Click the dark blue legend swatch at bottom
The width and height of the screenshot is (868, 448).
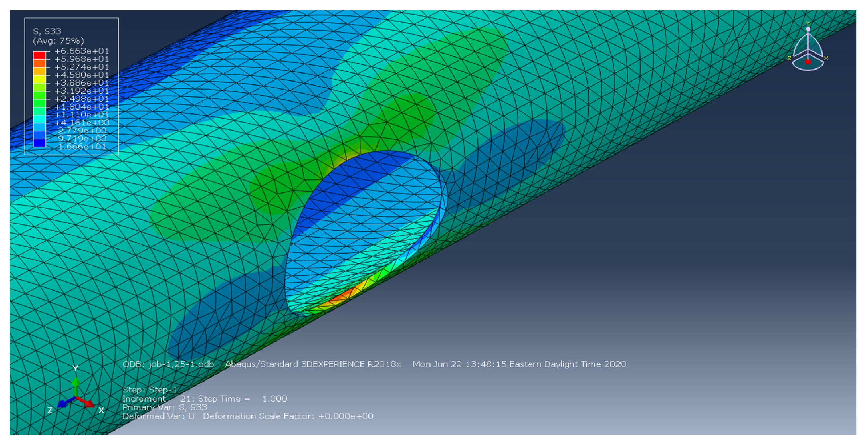coord(39,143)
